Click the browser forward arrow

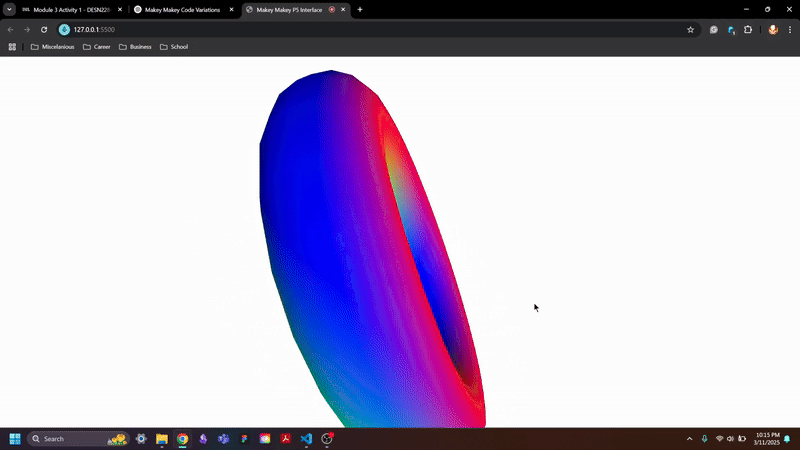pyautogui.click(x=27, y=30)
